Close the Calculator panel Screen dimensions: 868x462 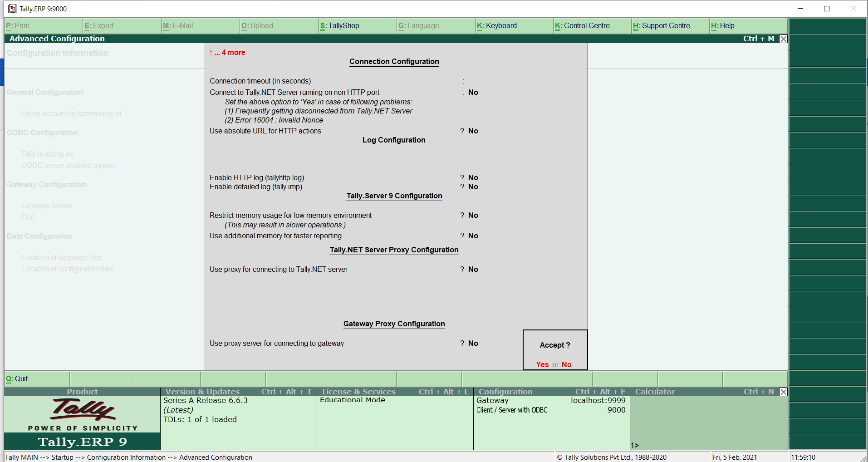783,392
